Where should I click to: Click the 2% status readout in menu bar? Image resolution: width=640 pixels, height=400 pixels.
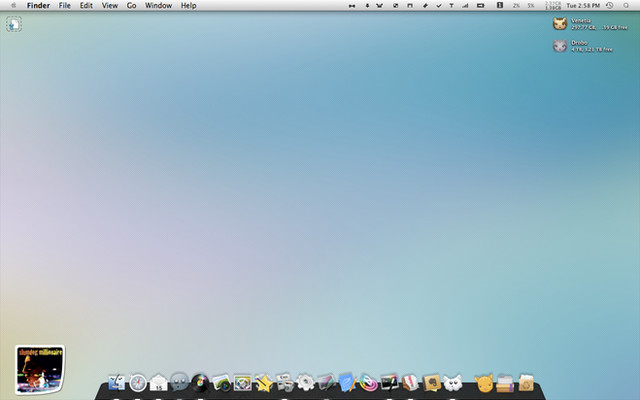[516, 5]
